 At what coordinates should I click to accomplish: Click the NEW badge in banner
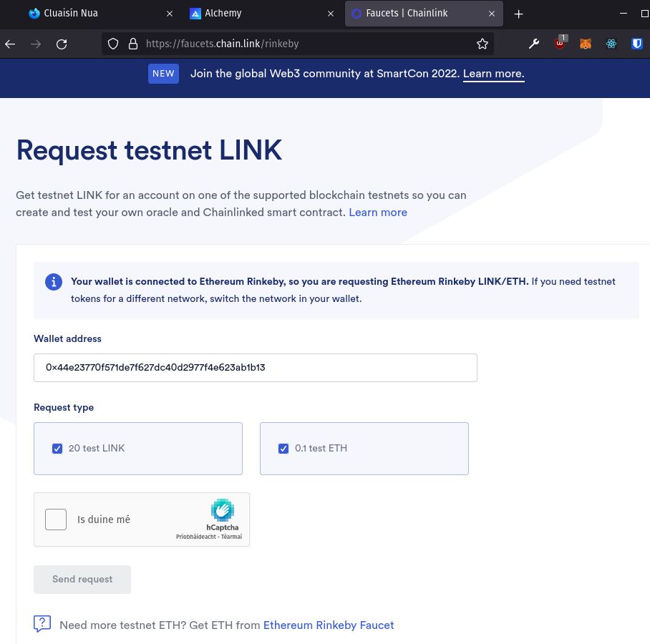pos(163,74)
